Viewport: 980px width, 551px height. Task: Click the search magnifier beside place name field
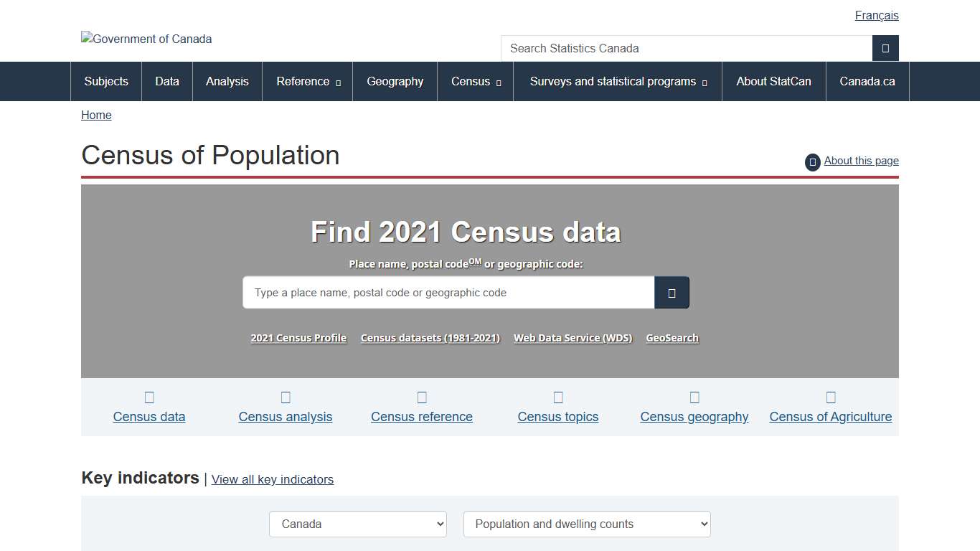[672, 293]
